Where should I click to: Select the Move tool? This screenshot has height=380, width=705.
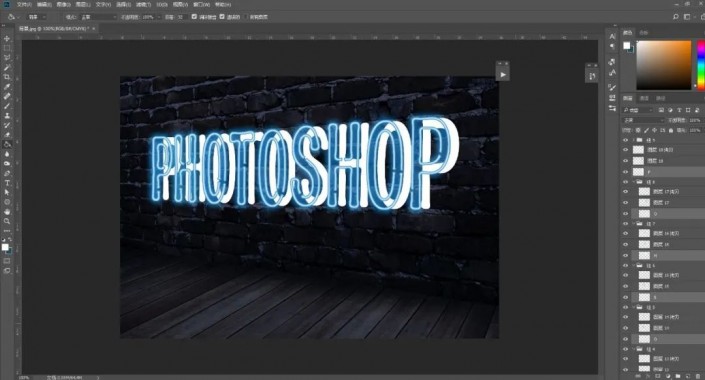pos(7,39)
